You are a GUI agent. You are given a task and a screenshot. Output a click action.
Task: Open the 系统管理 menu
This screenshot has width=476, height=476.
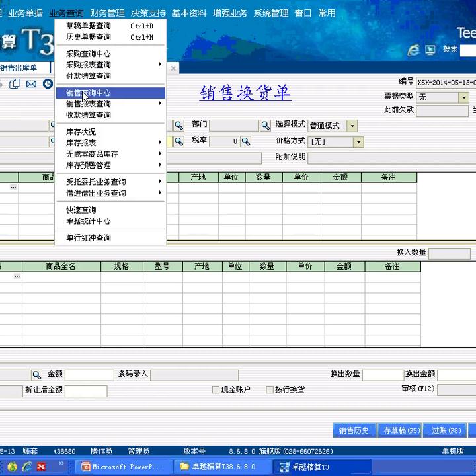coord(271,13)
